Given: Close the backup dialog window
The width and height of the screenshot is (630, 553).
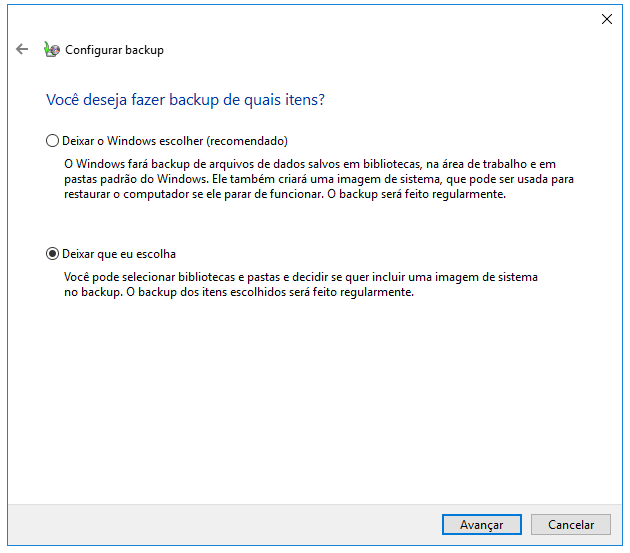Looking at the screenshot, I should 607,19.
